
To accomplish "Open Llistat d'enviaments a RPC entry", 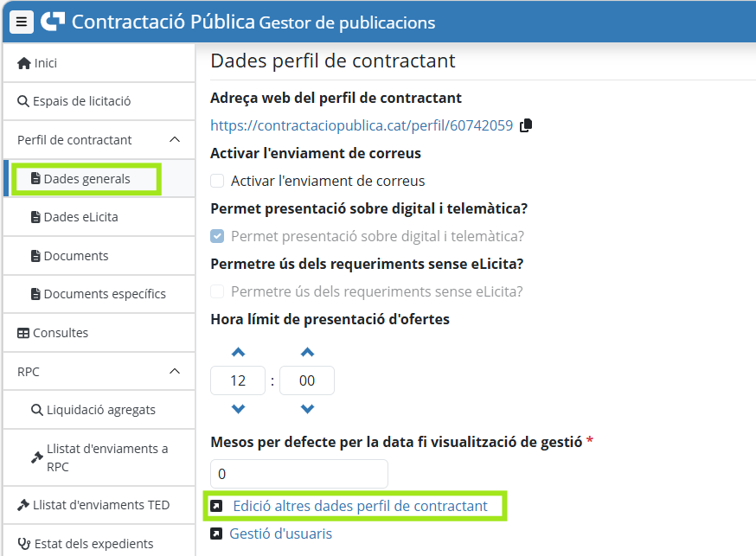I will pos(99,457).
